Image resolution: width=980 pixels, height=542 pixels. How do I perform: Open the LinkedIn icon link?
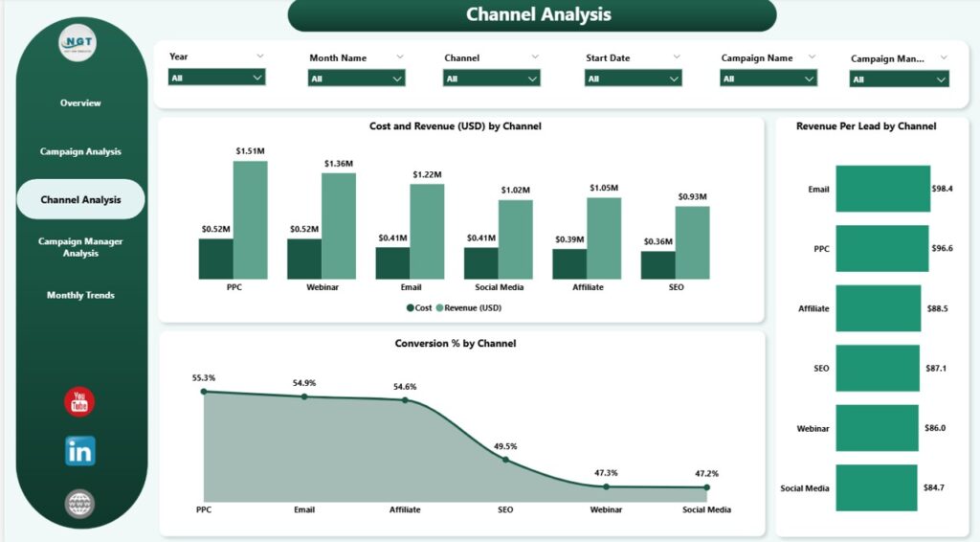pos(80,451)
